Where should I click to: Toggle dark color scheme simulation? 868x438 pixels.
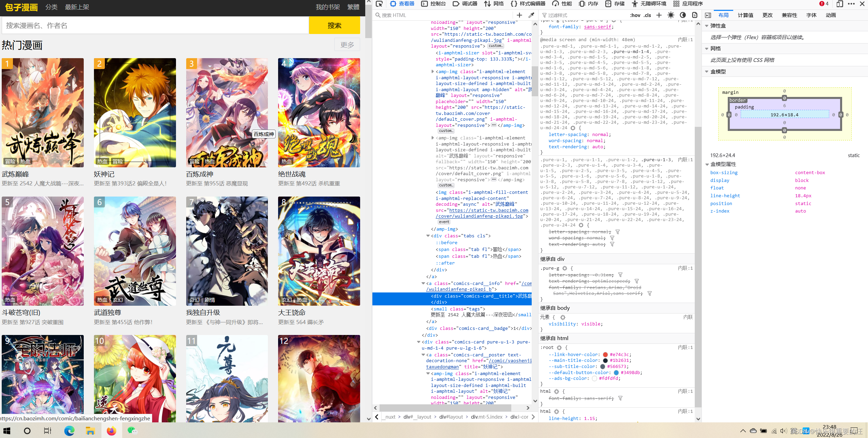click(x=682, y=15)
